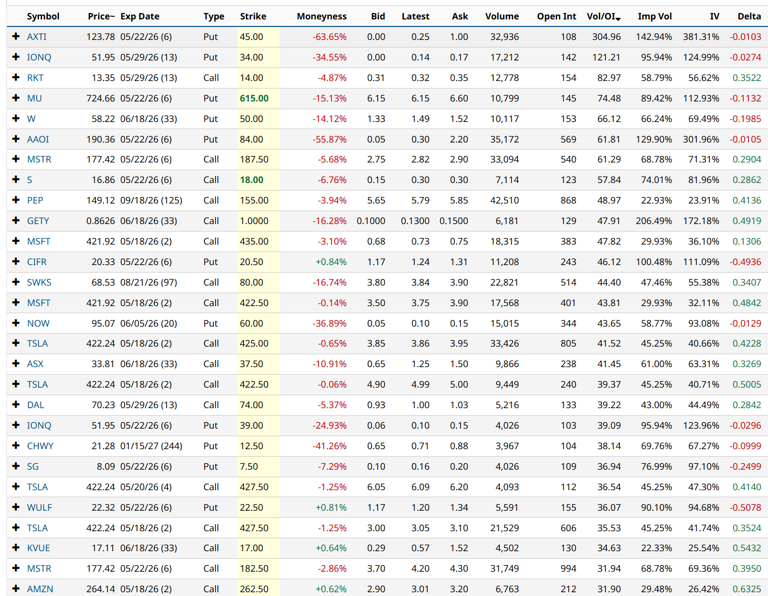Expand the S row plus icon
768x596 pixels.
coord(16,180)
